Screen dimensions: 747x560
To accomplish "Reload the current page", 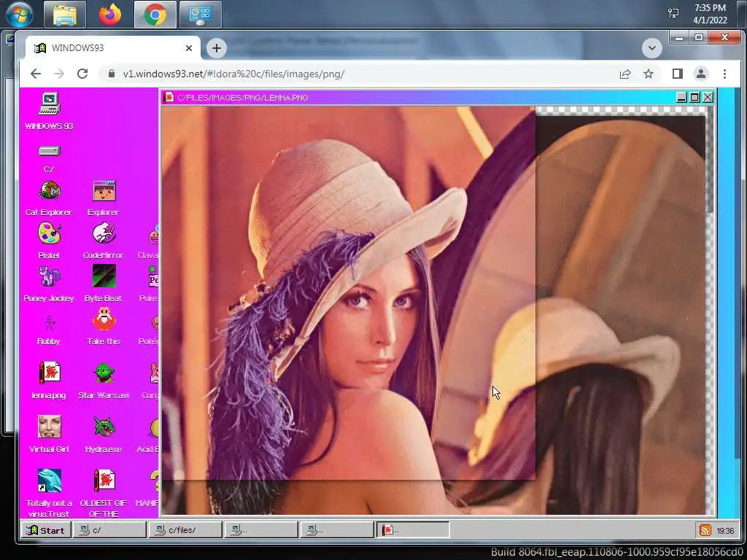I will tap(82, 74).
